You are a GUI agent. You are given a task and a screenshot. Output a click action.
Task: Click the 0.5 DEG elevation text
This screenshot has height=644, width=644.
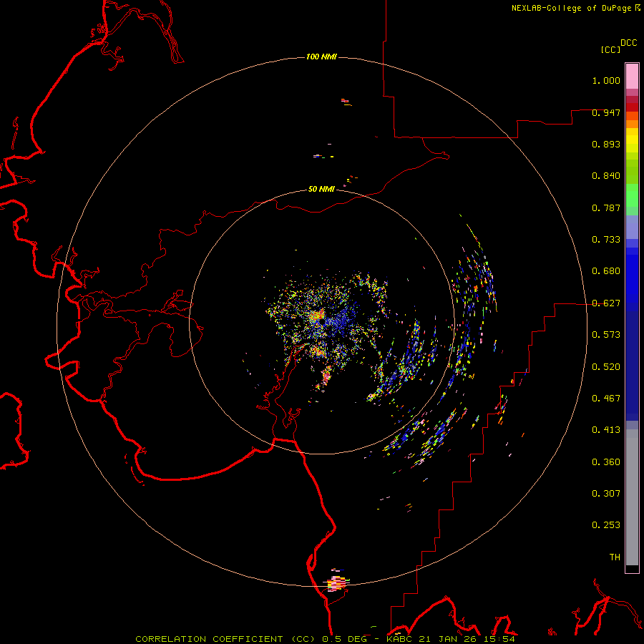346,639
